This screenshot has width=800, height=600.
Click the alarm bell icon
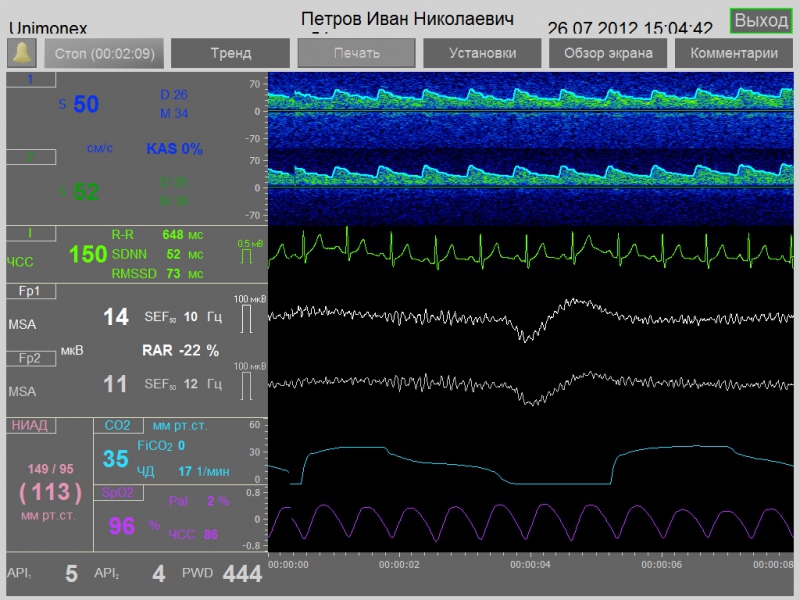tap(20, 53)
